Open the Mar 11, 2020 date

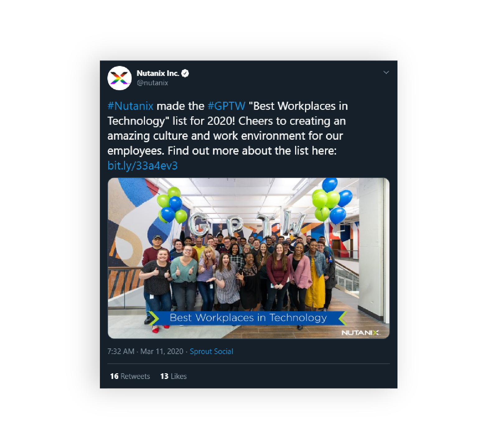tap(162, 352)
